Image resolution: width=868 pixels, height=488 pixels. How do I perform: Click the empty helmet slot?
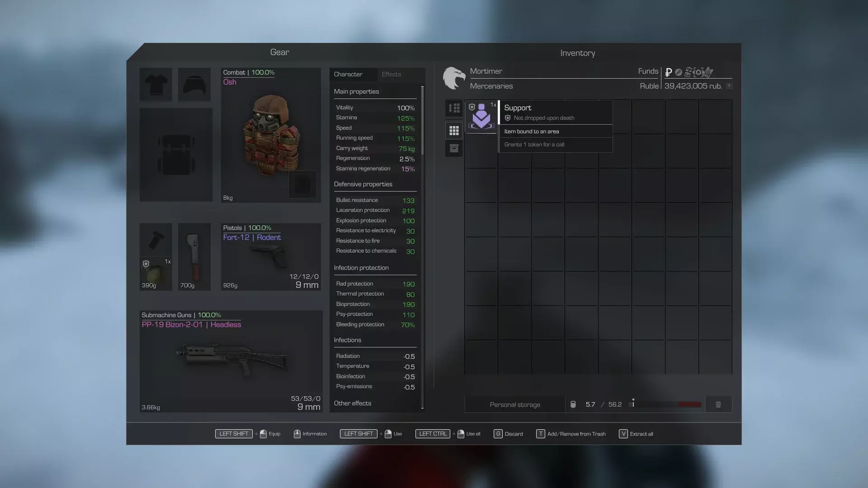point(194,84)
